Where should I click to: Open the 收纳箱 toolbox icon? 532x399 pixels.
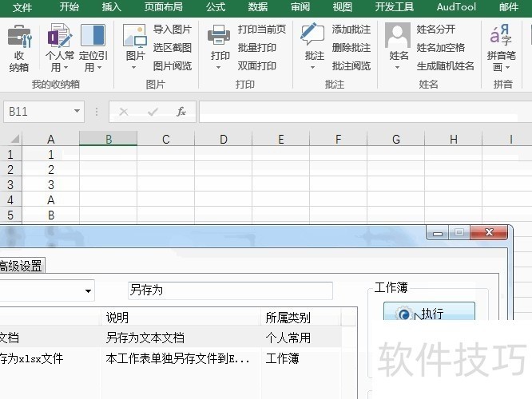[x=19, y=35]
